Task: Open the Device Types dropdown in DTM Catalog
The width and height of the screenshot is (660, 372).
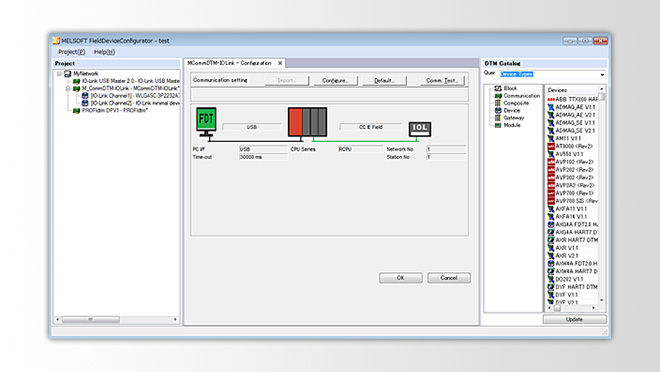Action: coord(602,74)
